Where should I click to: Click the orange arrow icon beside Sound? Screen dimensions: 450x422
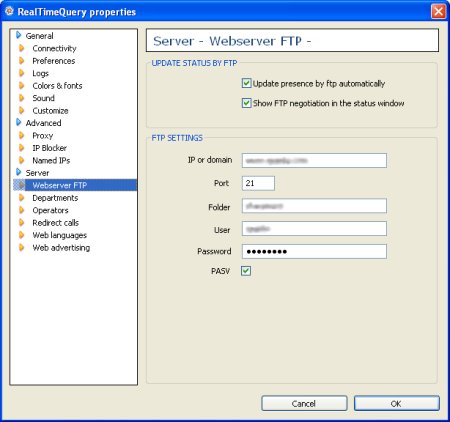click(22, 98)
